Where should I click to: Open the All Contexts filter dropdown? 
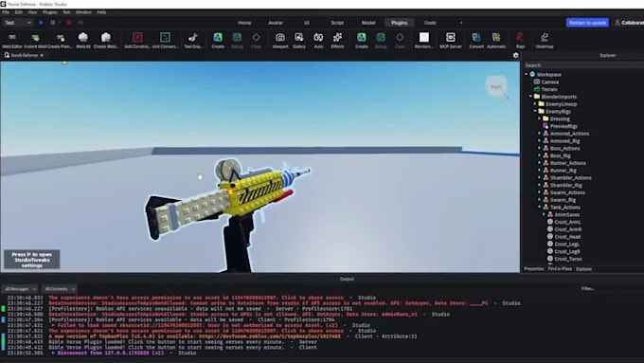click(59, 289)
